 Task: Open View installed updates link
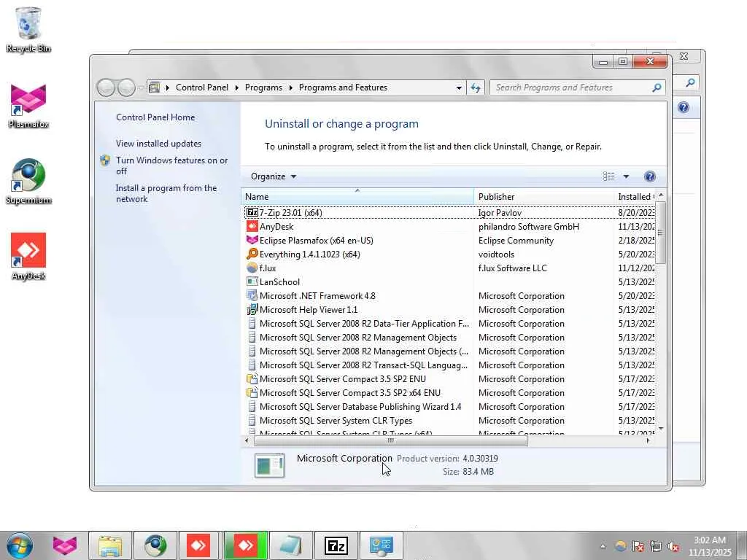[158, 144]
